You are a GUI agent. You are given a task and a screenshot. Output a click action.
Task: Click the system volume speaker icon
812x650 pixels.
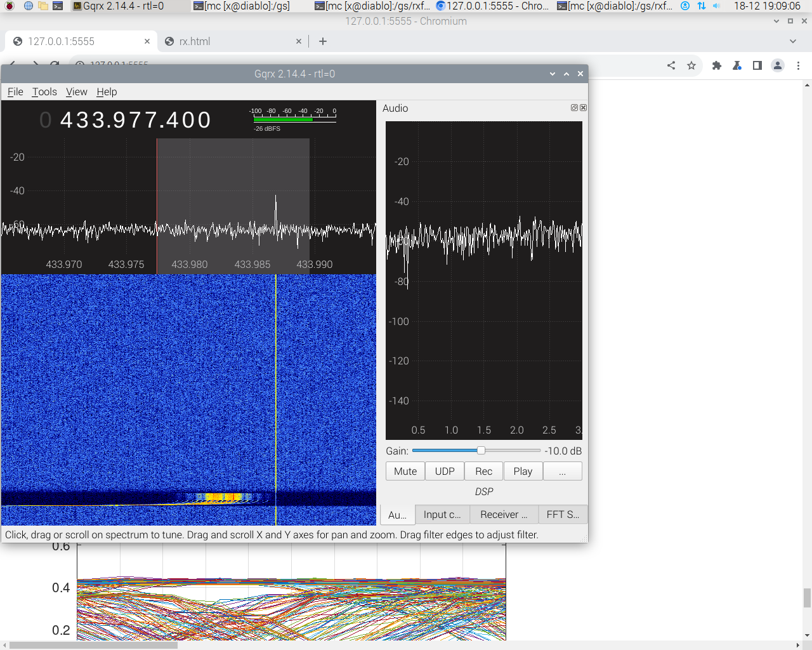click(717, 6)
